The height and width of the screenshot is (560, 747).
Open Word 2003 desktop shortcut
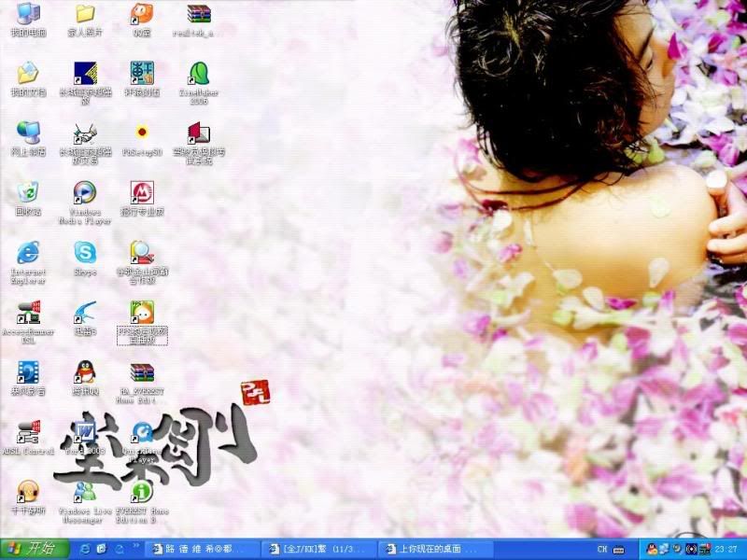pos(85,431)
